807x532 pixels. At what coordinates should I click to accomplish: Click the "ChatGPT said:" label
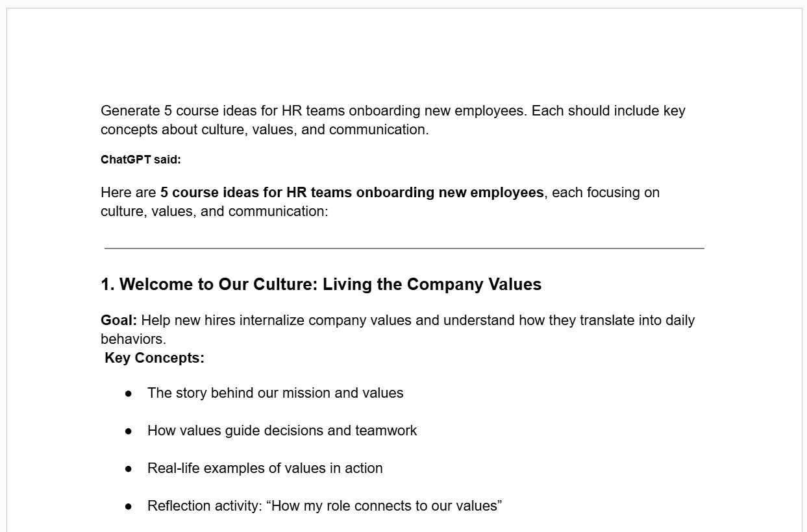(140, 160)
